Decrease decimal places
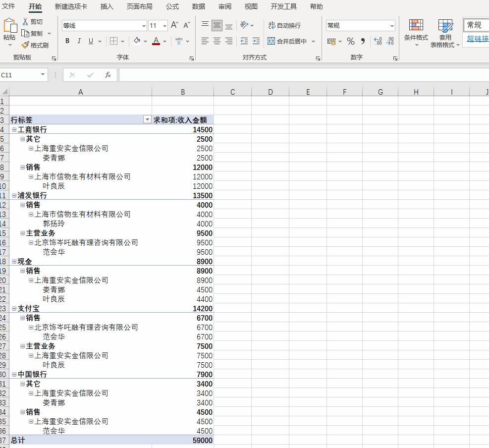The image size is (489, 448). click(390, 41)
